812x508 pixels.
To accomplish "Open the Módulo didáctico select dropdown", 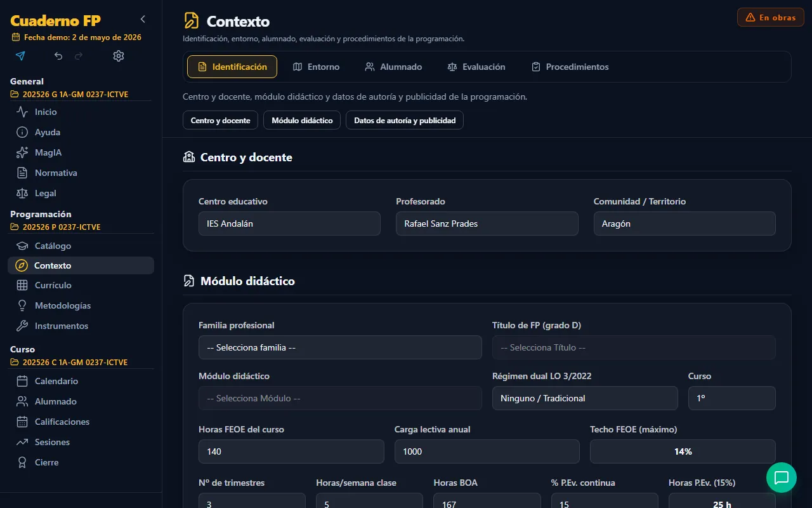I will click(340, 398).
